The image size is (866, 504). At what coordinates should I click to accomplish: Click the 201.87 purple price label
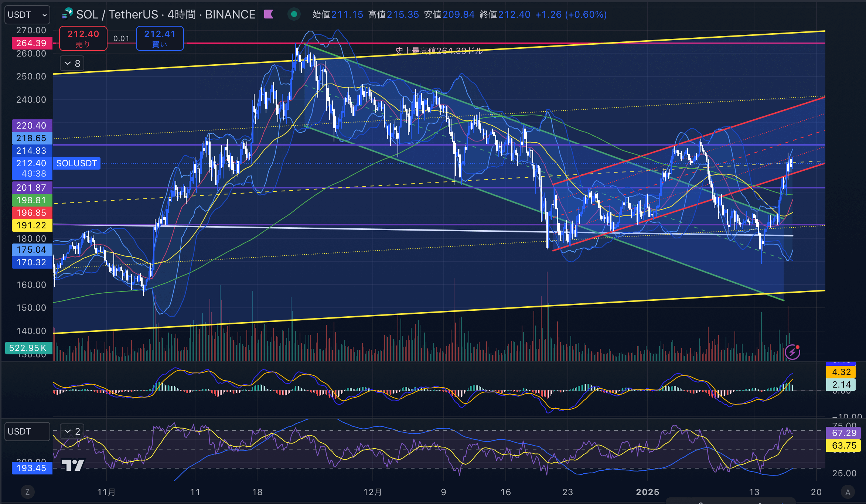click(32, 188)
